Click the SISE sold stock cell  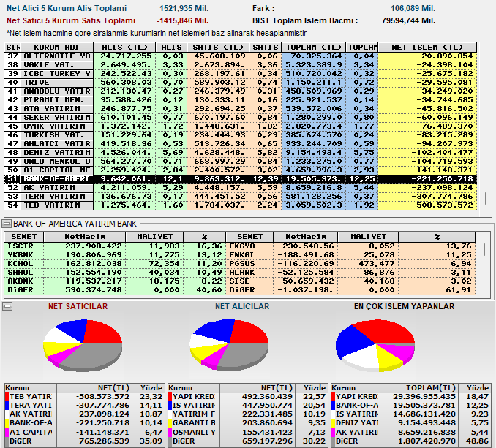[249, 281]
